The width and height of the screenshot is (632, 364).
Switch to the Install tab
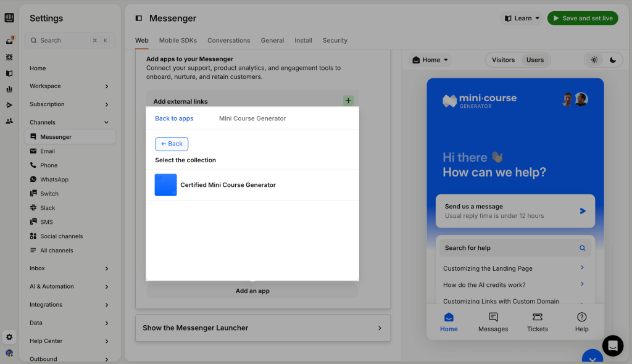point(303,40)
